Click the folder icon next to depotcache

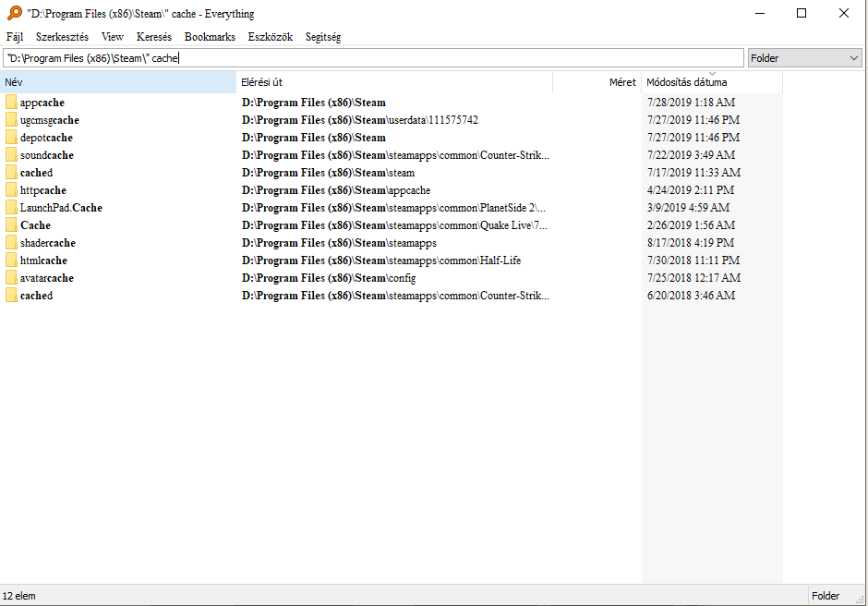(11, 138)
